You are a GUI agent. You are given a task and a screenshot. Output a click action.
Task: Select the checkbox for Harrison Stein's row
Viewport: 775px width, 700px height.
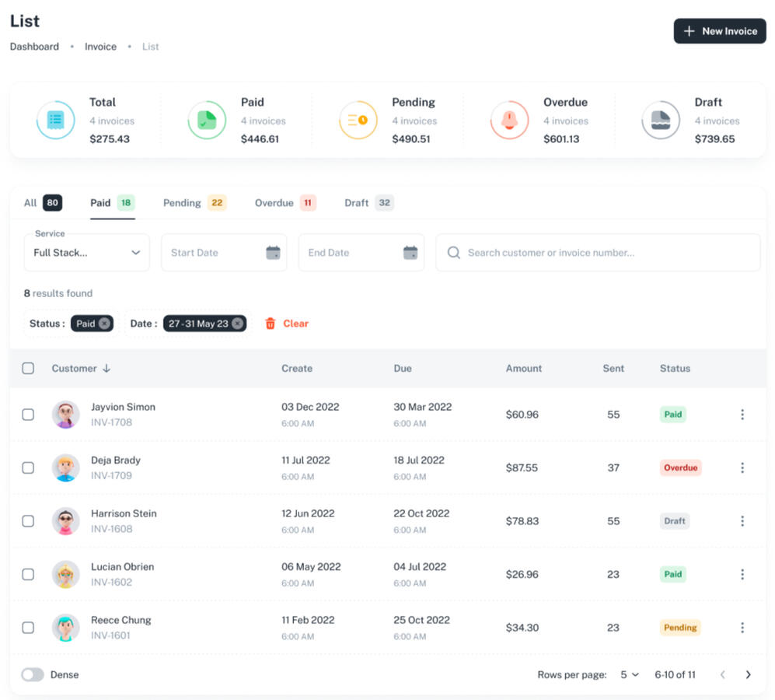click(28, 521)
